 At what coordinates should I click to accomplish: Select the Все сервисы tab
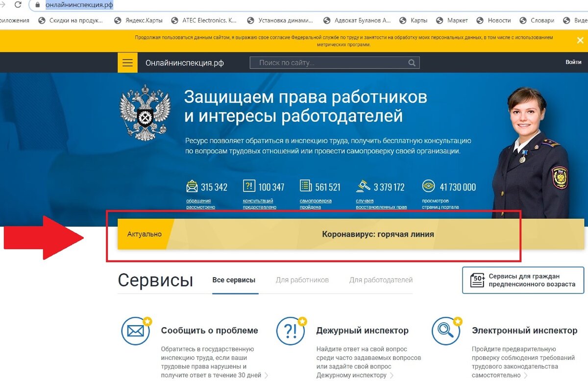pos(234,280)
